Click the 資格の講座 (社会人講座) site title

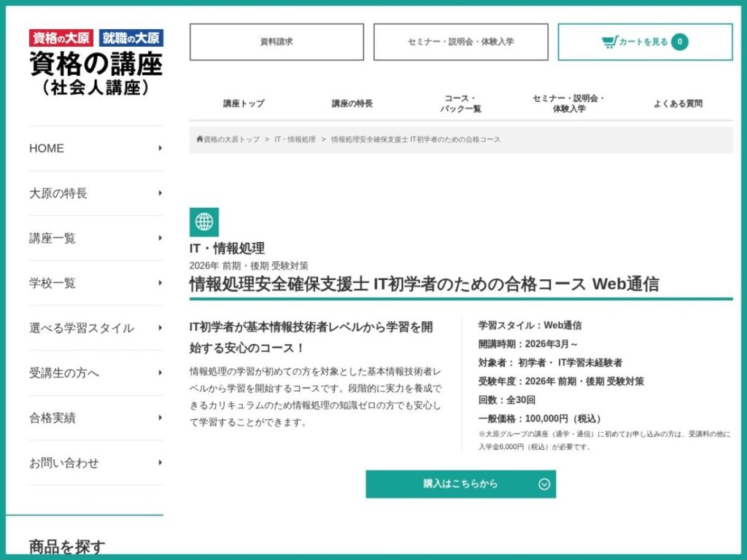point(96,73)
